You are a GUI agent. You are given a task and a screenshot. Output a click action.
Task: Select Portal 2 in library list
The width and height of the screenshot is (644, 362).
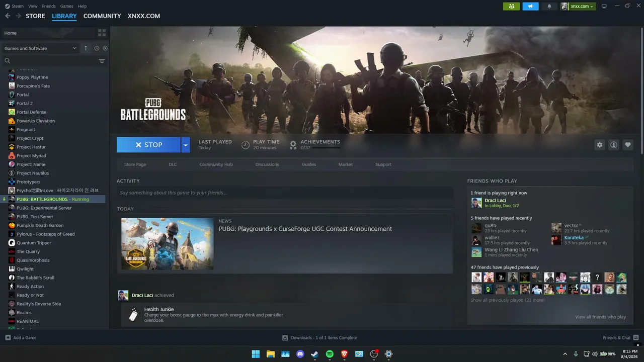point(24,103)
